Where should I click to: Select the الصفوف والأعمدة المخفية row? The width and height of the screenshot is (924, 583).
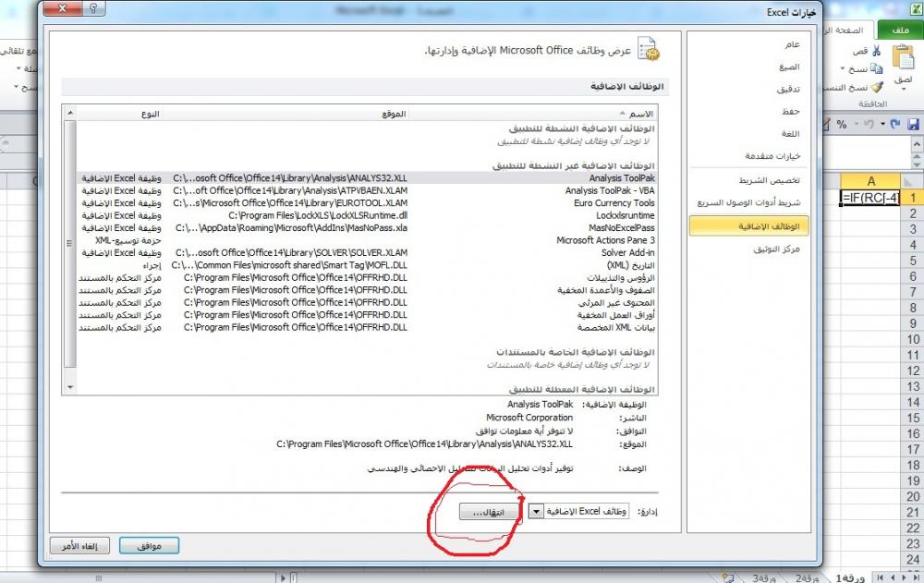click(x=367, y=290)
